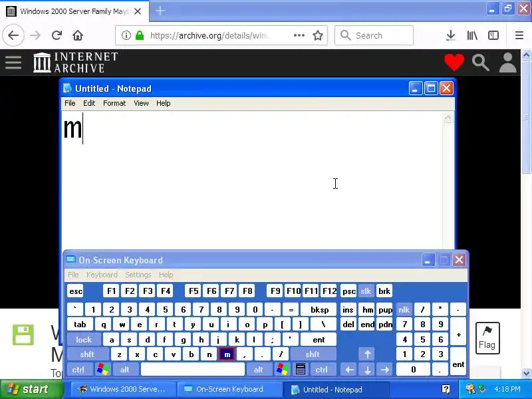The width and height of the screenshot is (532, 399).
Task: Click the browser page scrollbar down arrow
Action: tap(526, 374)
